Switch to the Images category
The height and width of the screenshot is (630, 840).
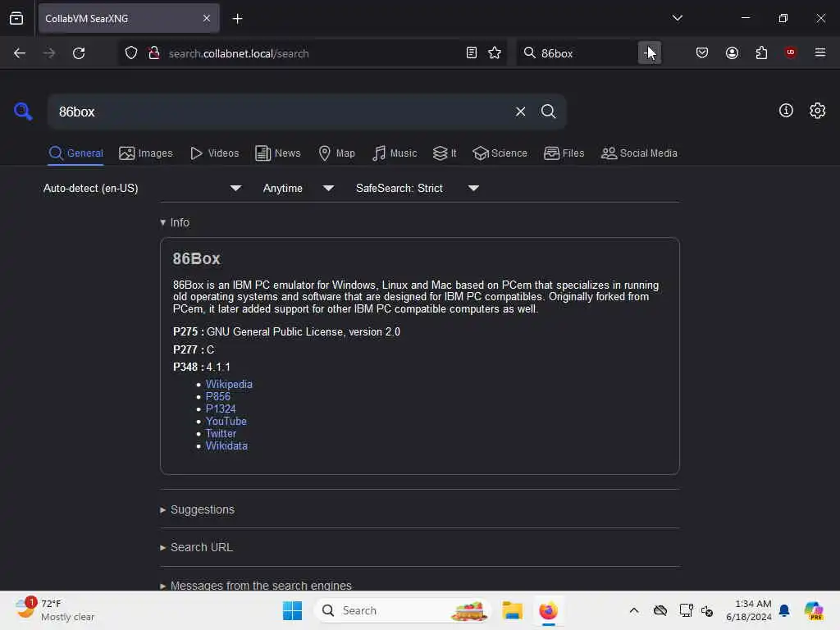[146, 153]
